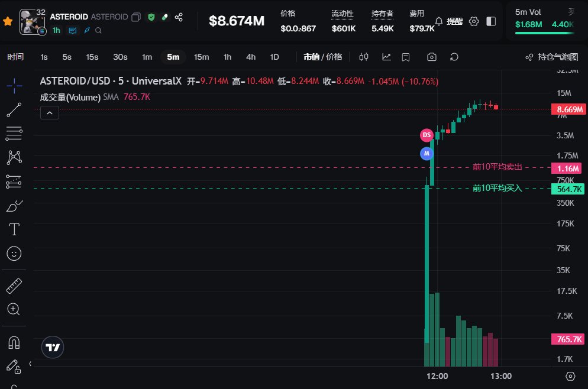The width and height of the screenshot is (588, 389).
Task: Click the 持有者 holders label
Action: pos(382,14)
